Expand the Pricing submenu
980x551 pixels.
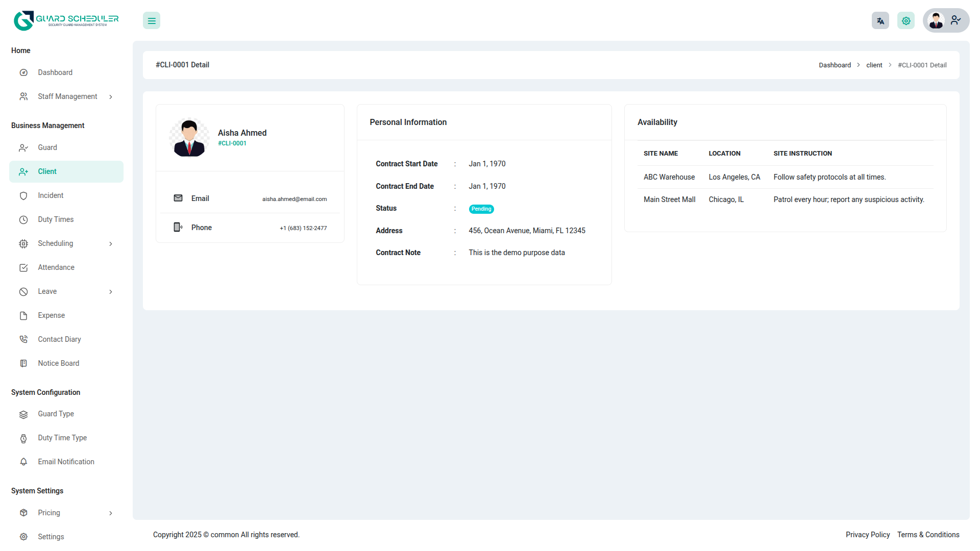pos(111,513)
